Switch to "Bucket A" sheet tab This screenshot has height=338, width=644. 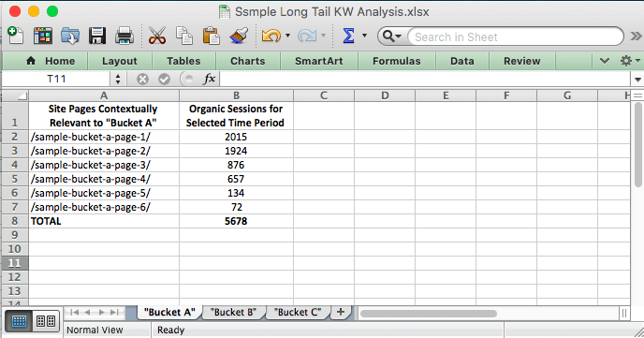[169, 312]
